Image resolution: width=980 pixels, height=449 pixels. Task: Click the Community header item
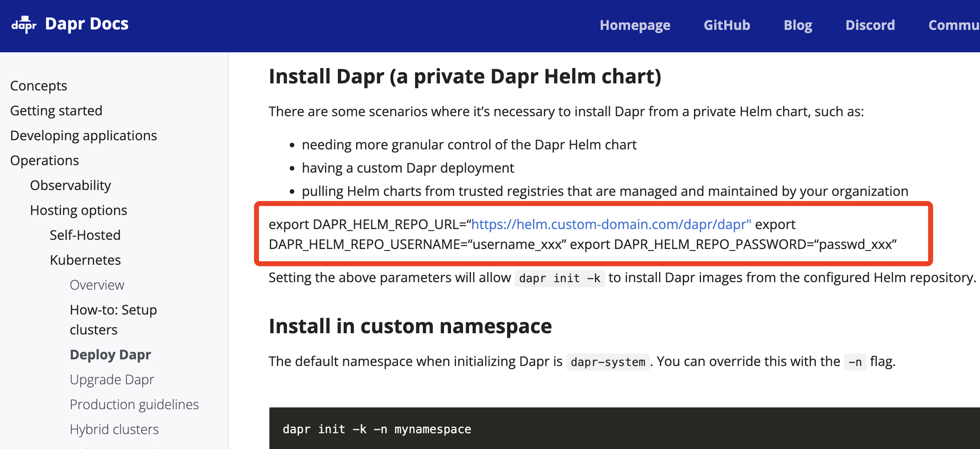click(x=953, y=25)
